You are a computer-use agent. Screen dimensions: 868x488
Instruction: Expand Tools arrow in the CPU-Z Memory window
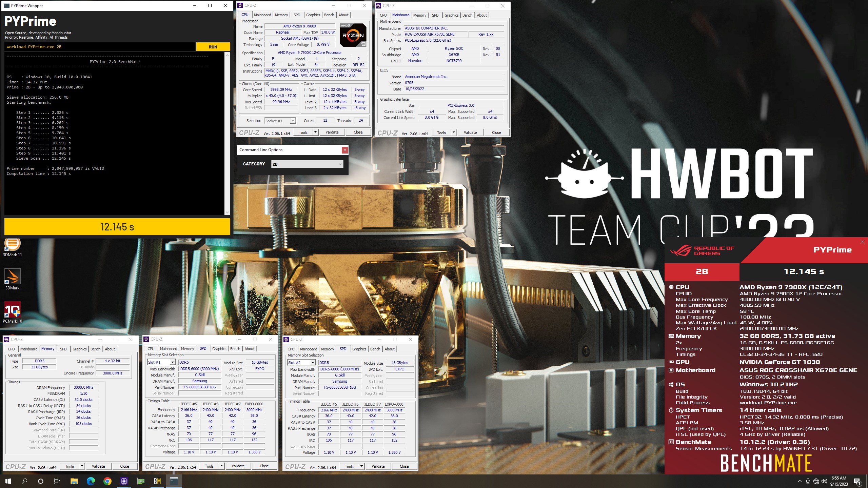[82, 466]
